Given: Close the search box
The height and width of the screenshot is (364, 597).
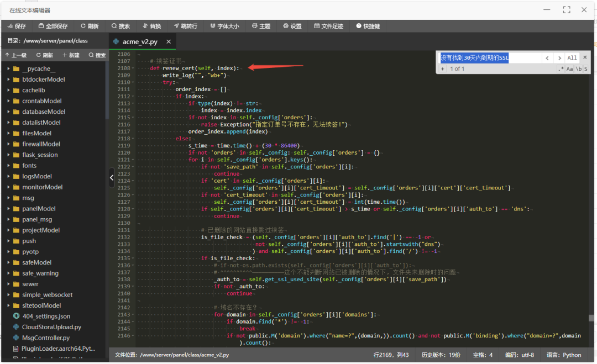Looking at the screenshot, I should [x=585, y=57].
